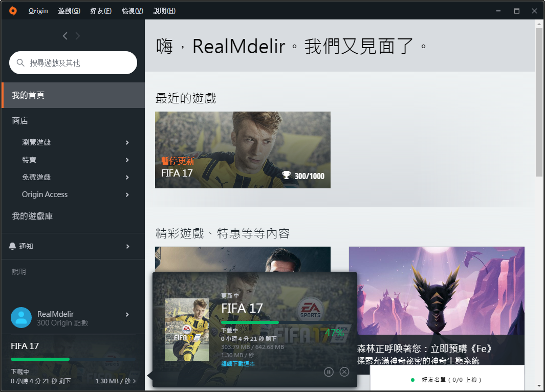Viewport: 545px width, 392px height.
Task: Click the vertical scrollbar thumb
Action: (x=539, y=102)
